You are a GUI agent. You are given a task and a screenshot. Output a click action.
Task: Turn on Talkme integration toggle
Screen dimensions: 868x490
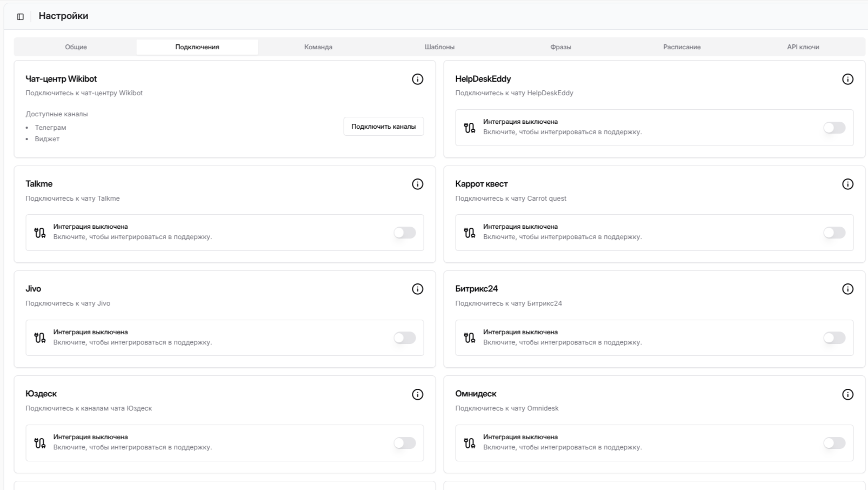click(x=404, y=233)
